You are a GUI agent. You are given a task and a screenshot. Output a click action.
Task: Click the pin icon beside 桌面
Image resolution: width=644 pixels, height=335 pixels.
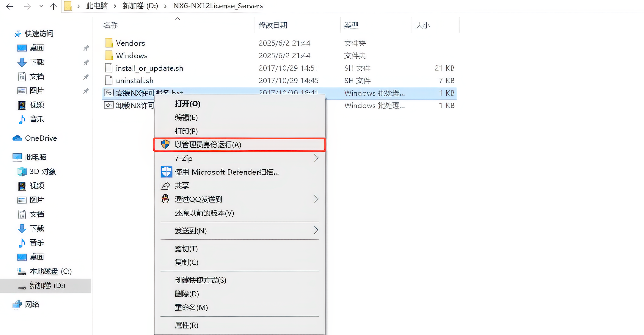[86, 48]
